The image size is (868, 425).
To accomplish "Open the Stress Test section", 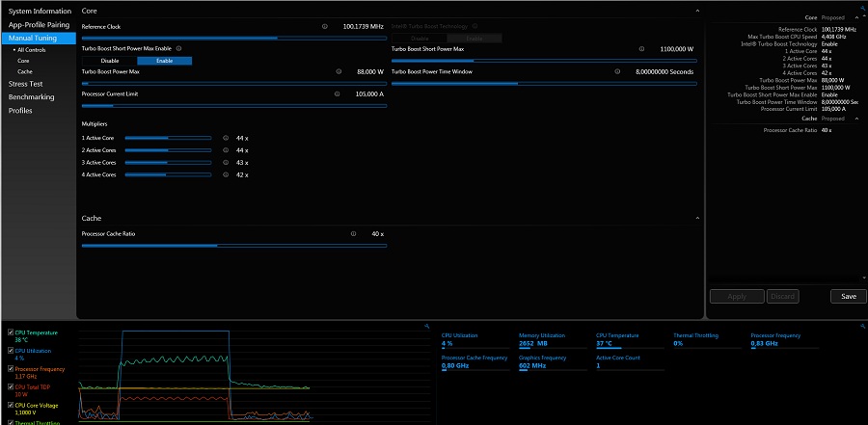I will point(25,84).
